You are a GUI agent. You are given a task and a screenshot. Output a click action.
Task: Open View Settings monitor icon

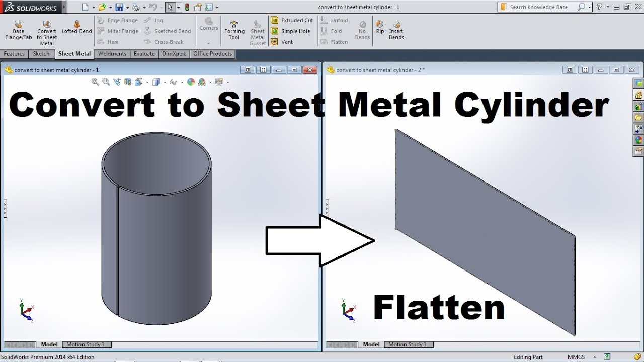point(219,82)
